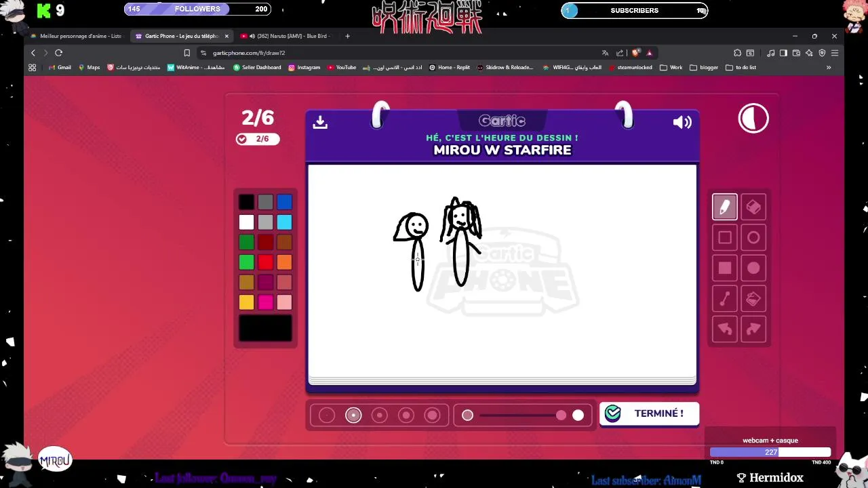The width and height of the screenshot is (868, 488).
Task: Choose the third brush size
Action: click(x=380, y=415)
